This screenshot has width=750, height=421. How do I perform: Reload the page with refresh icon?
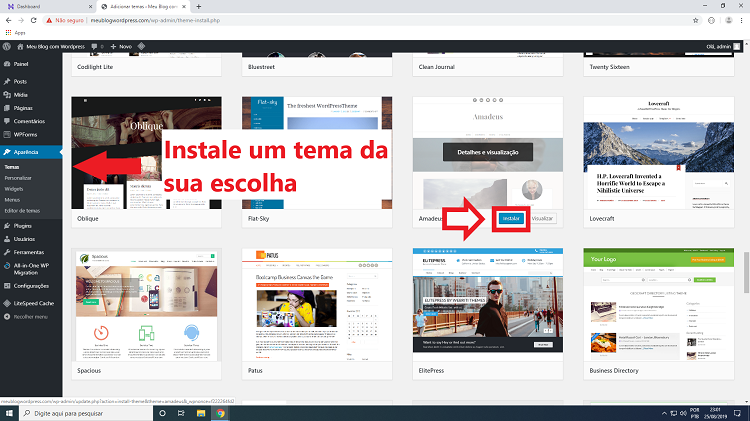click(33, 20)
